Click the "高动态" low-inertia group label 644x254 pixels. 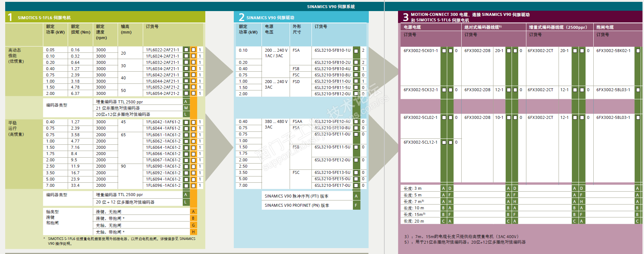click(x=15, y=50)
